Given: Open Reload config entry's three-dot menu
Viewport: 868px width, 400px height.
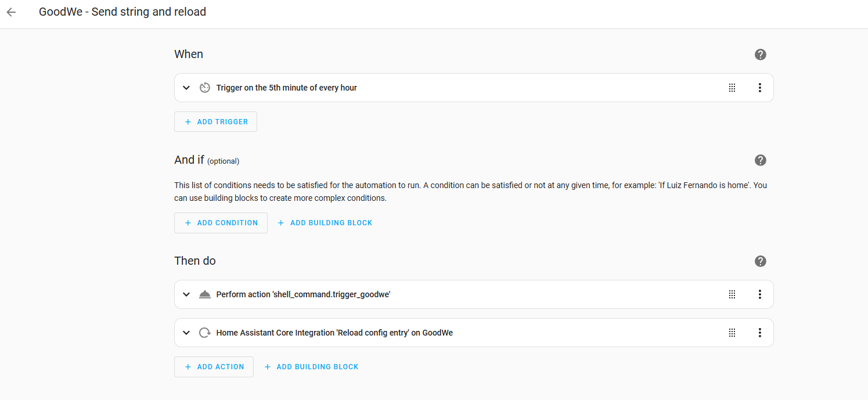Looking at the screenshot, I should click(x=759, y=333).
